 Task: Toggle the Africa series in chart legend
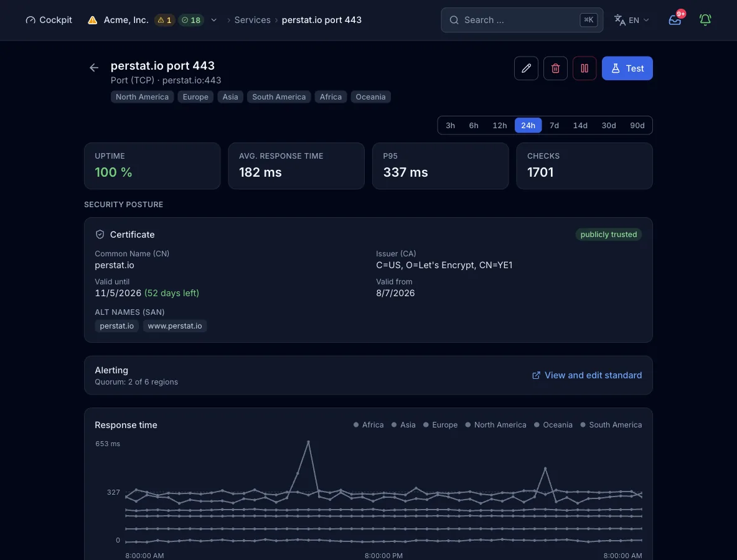coord(368,425)
